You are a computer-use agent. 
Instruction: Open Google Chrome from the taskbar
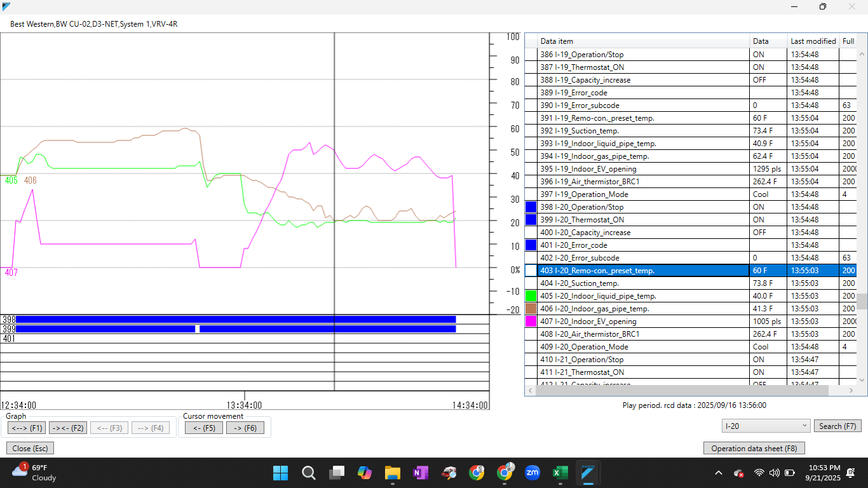[477, 473]
